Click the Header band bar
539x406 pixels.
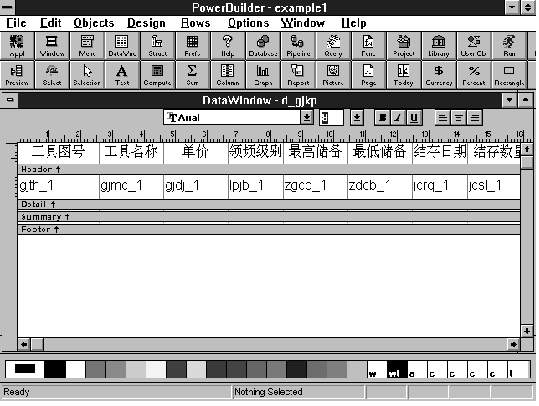click(269, 169)
